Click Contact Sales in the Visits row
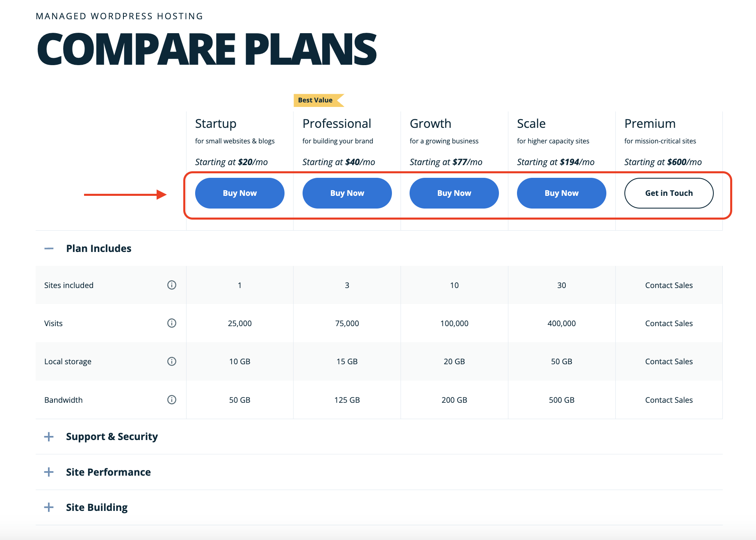Screen dimensions: 756x540 tap(669, 323)
